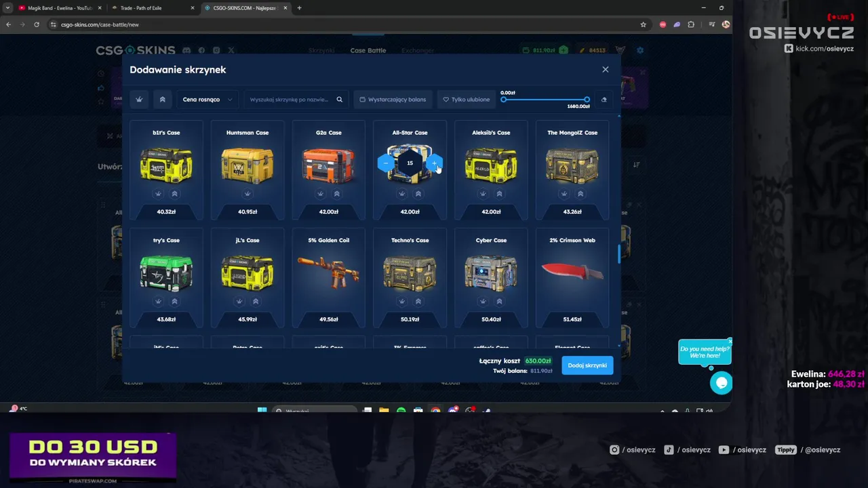This screenshot has height=488, width=868.
Task: Click the dialog's vertical scrollbar thumb
Action: click(618, 254)
